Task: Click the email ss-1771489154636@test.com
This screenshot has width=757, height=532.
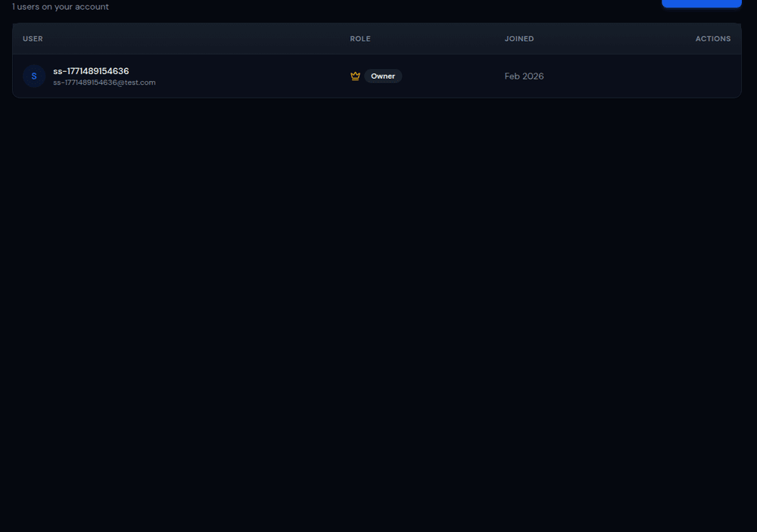Action: tap(104, 82)
